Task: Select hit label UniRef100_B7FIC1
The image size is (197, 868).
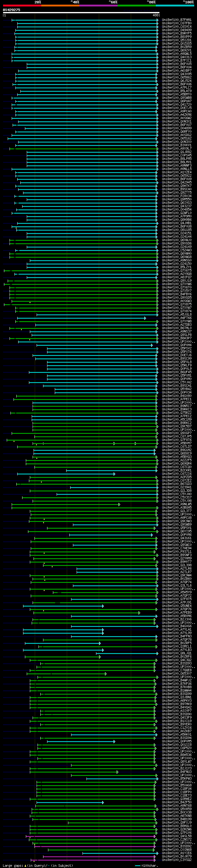Action: (x=176, y=61)
